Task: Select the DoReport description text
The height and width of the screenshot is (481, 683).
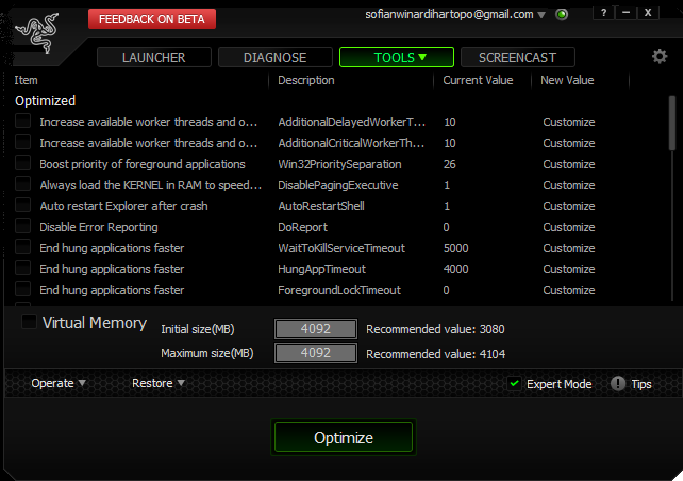Action: pos(303,227)
